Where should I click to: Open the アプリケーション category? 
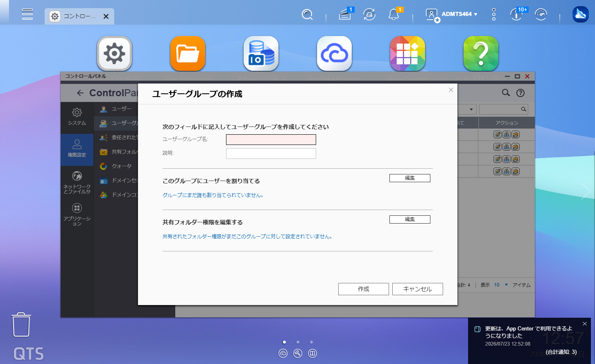[77, 215]
